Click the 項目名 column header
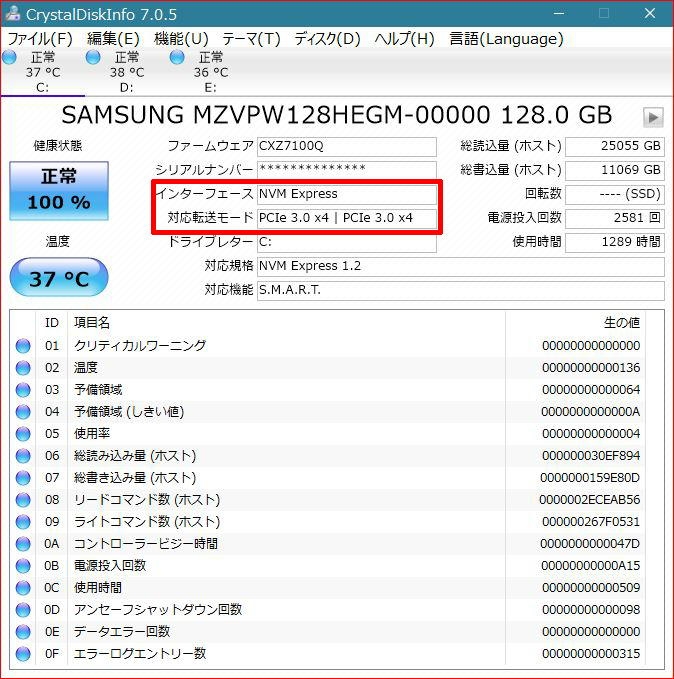The width and height of the screenshot is (674, 679). (x=92, y=323)
